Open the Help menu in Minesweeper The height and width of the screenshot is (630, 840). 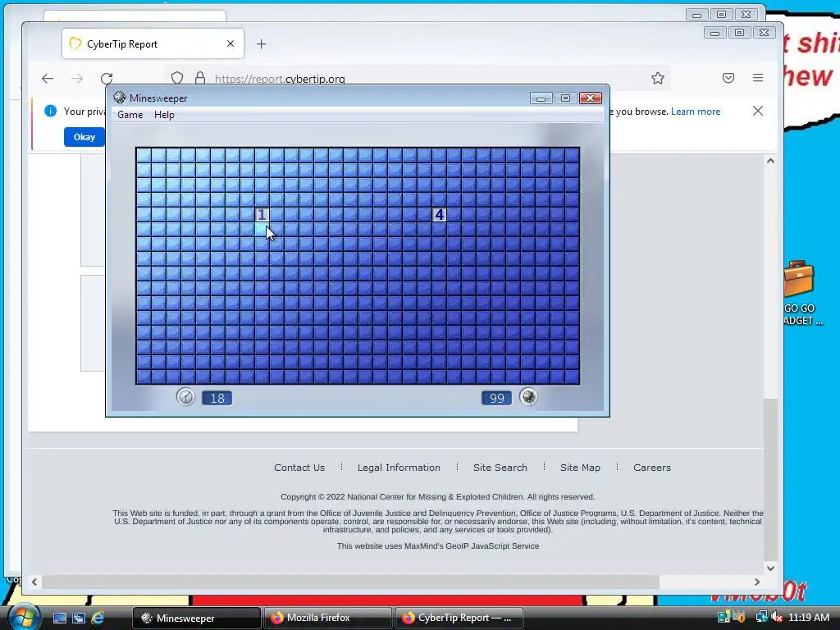click(164, 115)
